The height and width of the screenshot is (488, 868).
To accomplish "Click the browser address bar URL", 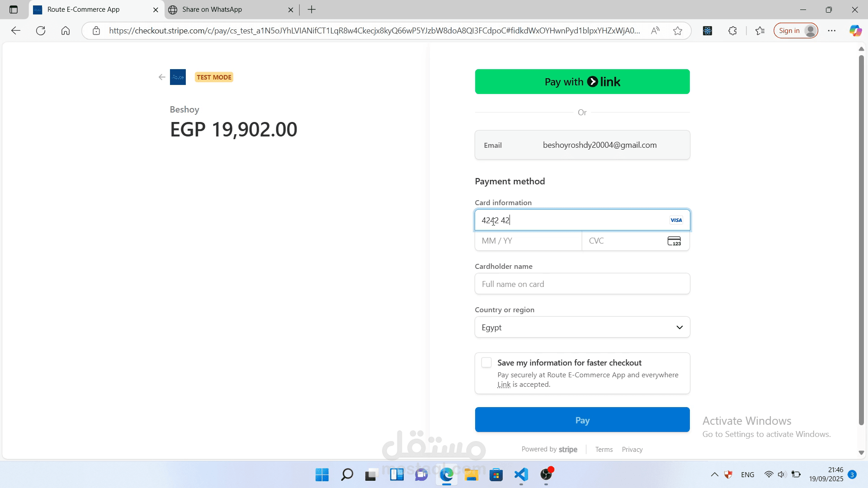I will 374,31.
